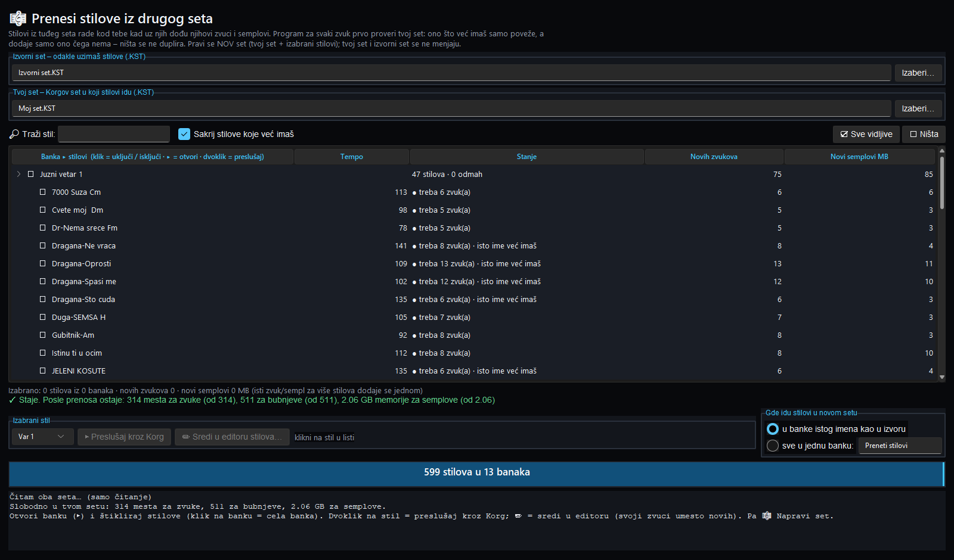Tick the Dragana-Oprosti checkbox

point(43,263)
